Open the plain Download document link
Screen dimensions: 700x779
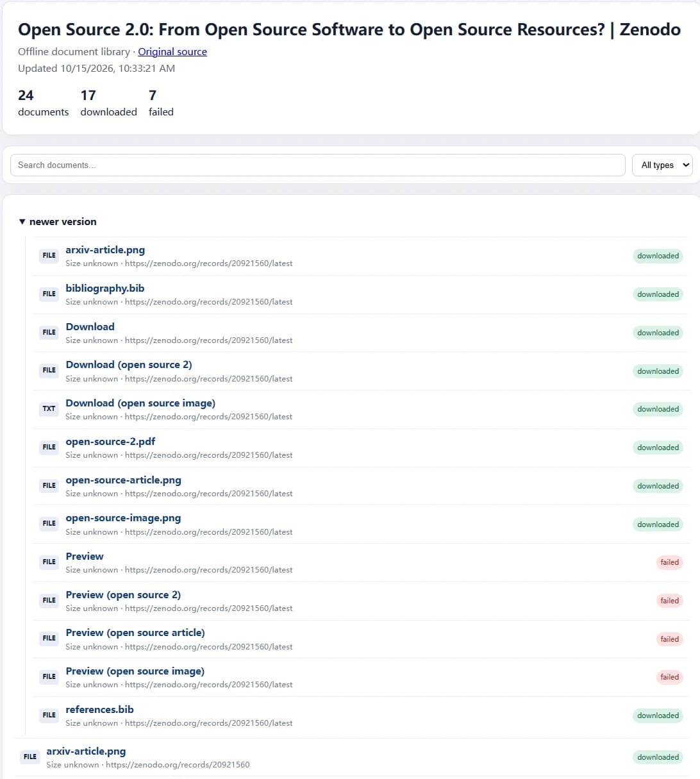tap(90, 327)
